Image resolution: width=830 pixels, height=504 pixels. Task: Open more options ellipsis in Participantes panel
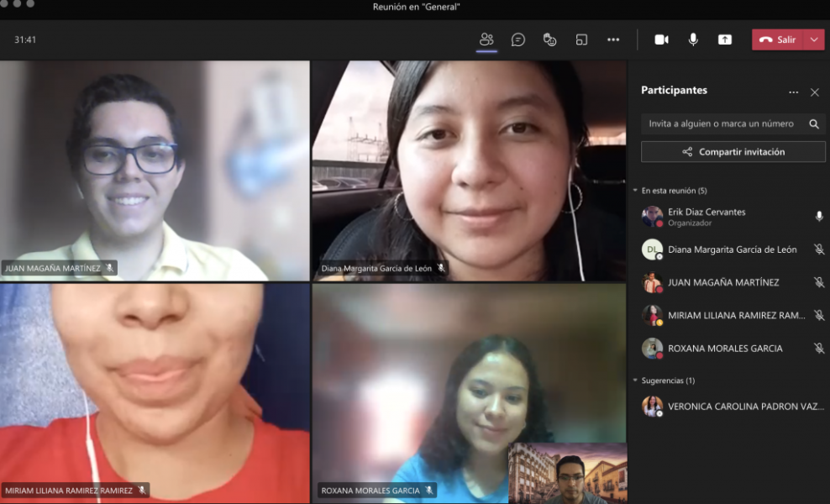tap(793, 92)
